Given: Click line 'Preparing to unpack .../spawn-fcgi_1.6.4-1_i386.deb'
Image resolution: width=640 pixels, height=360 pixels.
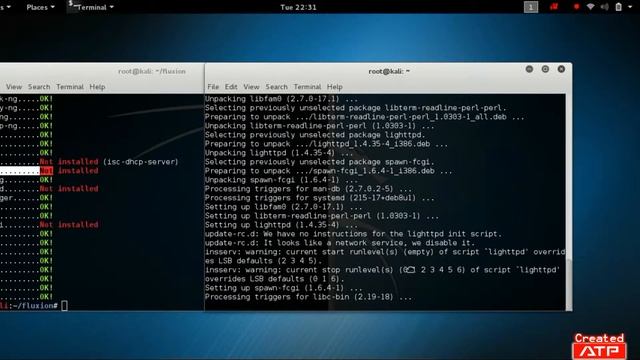Looking at the screenshot, I should (329, 171).
